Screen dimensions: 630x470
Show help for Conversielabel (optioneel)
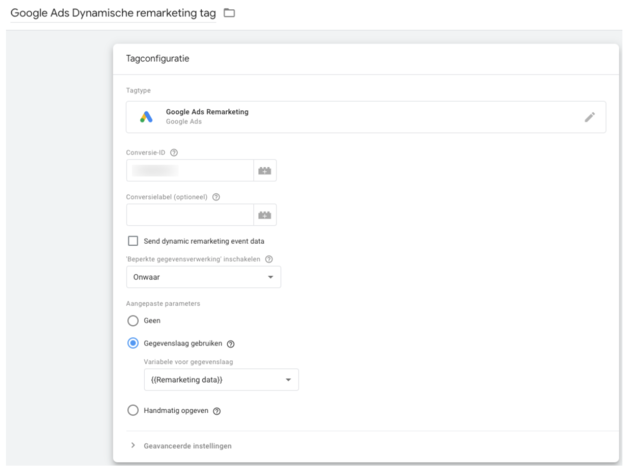click(216, 197)
